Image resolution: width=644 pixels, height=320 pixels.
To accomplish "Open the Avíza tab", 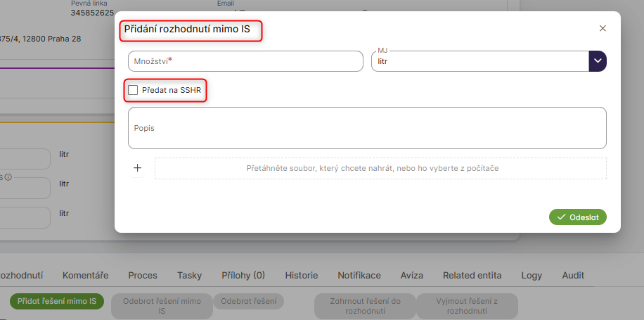I will (x=412, y=276).
